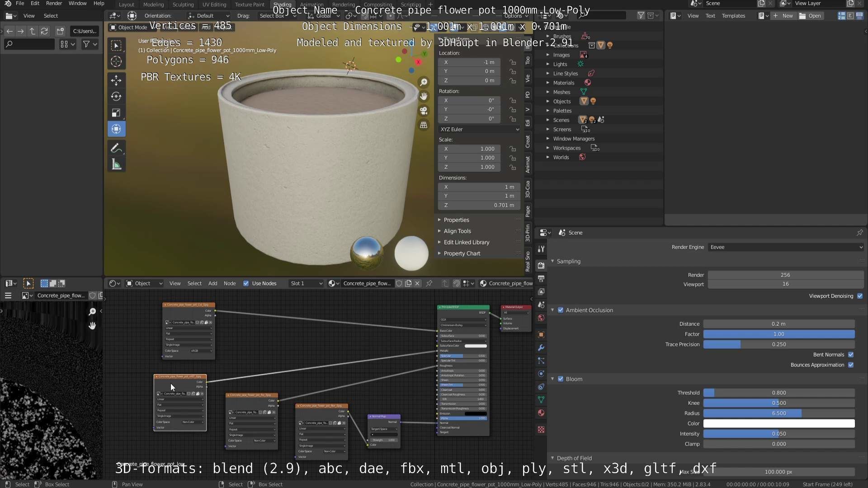Image resolution: width=868 pixels, height=488 pixels.
Task: Switch perspective/orthographic grid icon
Action: tap(424, 125)
